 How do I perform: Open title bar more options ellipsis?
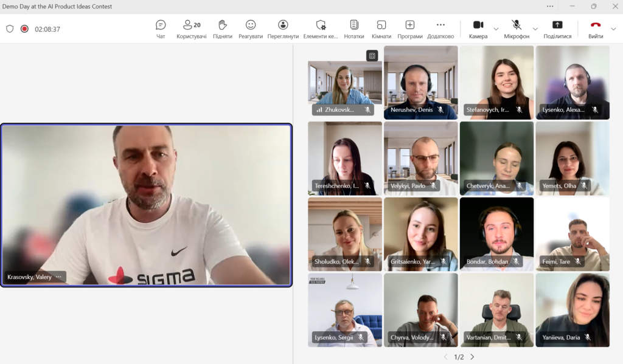pyautogui.click(x=550, y=6)
